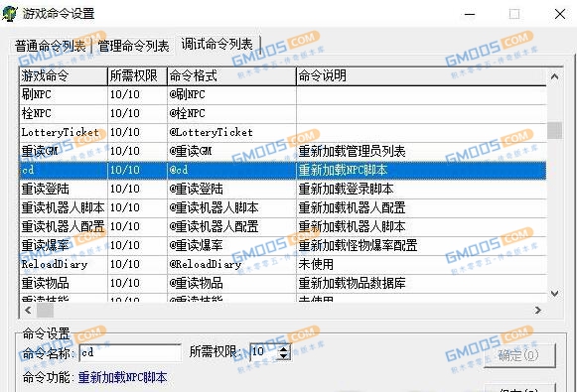Screen dimensions: 577x392
Task: Select the 栓NPC command row
Action: pyautogui.click(x=283, y=113)
